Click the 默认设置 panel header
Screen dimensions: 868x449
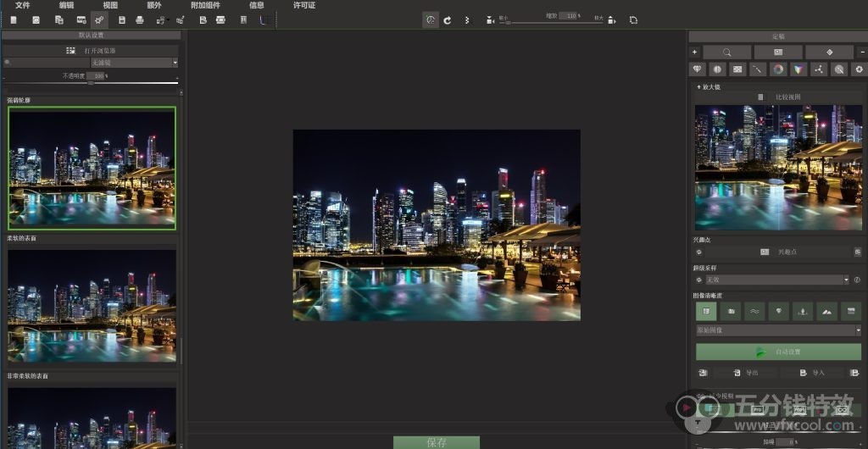click(x=92, y=35)
